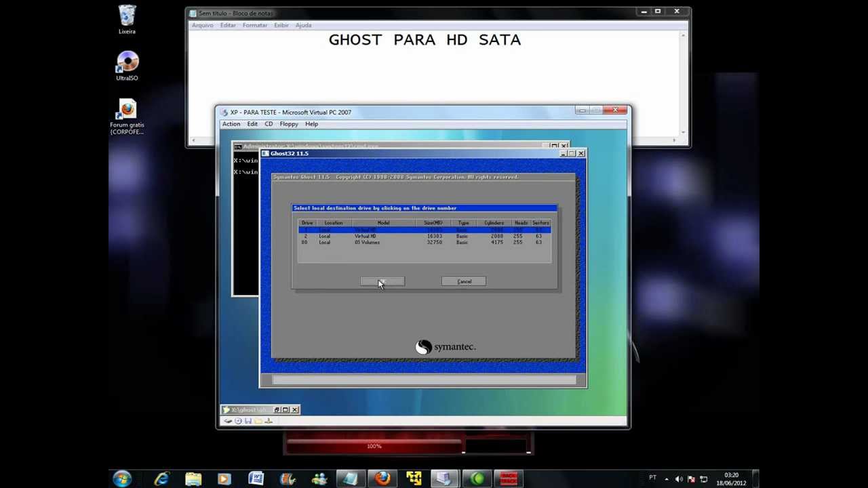Open Windows Media Player from taskbar
868x488 pixels.
tap(224, 479)
